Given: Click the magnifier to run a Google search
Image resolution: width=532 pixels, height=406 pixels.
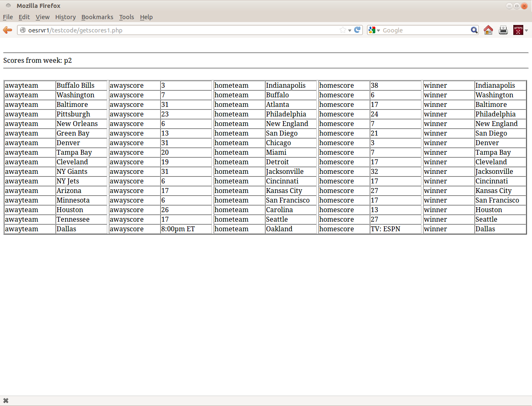Looking at the screenshot, I should tap(474, 30).
